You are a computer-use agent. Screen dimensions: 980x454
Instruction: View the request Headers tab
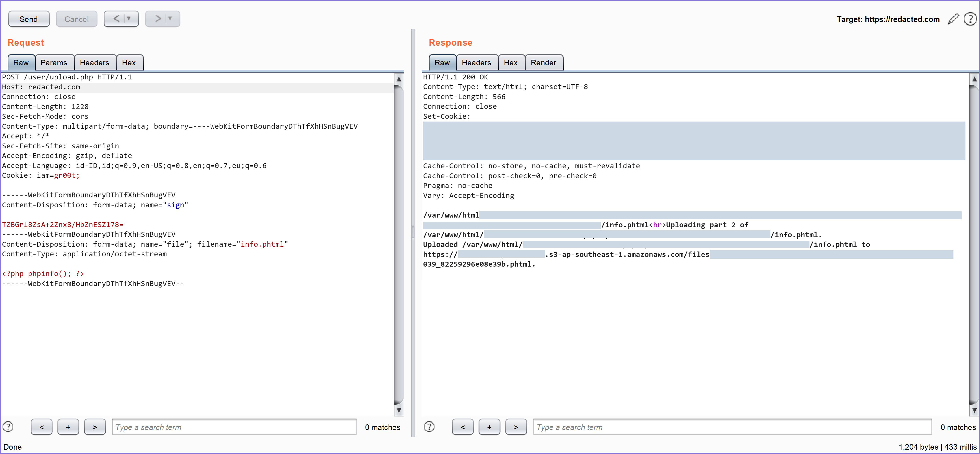95,62
